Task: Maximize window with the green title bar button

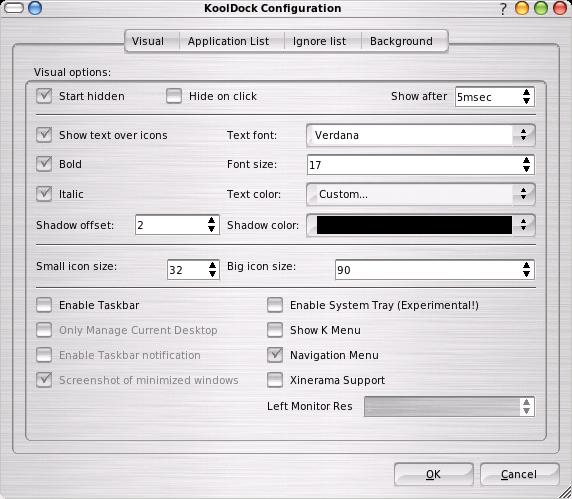Action: click(541, 8)
